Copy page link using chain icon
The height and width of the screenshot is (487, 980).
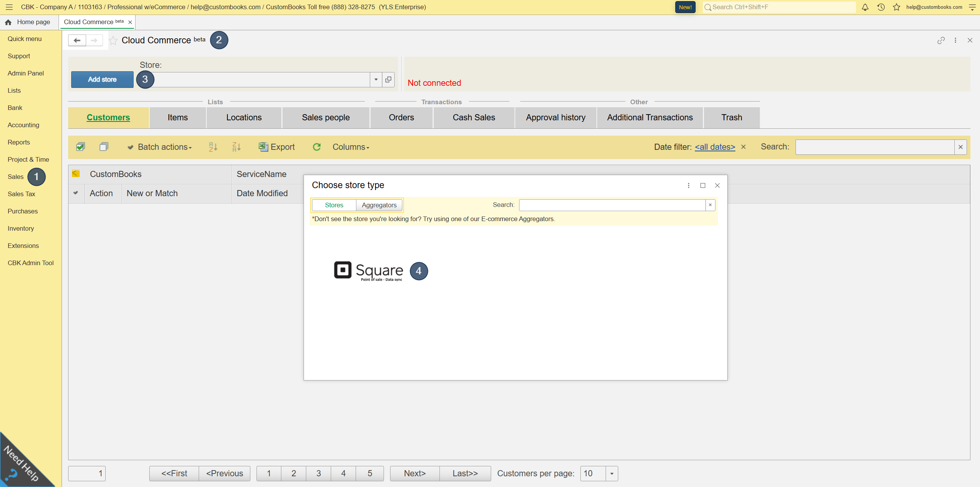pyautogui.click(x=941, y=40)
